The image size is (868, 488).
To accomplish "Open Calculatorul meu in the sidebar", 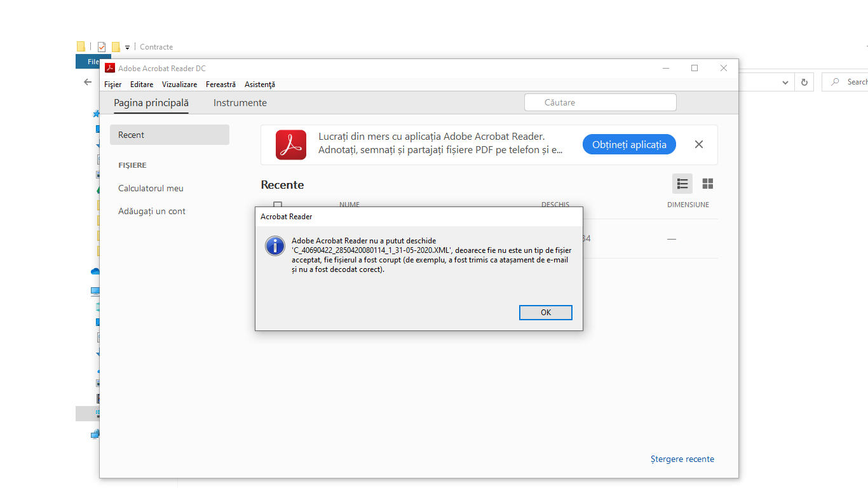I will point(151,188).
